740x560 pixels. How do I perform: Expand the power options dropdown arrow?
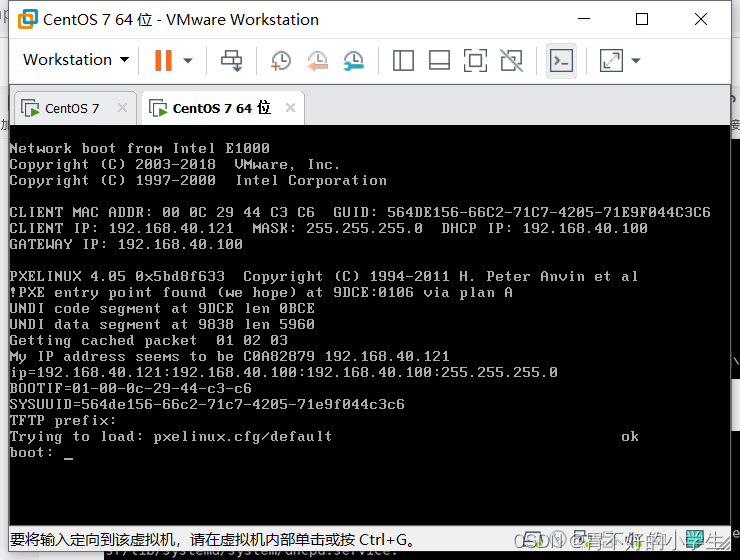click(188, 60)
